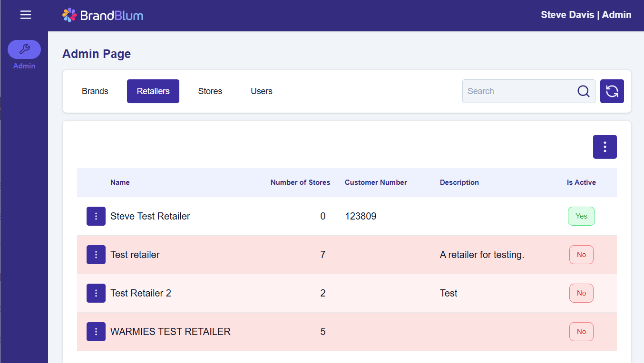
Task: Click inside the Search input field
Action: (x=518, y=91)
